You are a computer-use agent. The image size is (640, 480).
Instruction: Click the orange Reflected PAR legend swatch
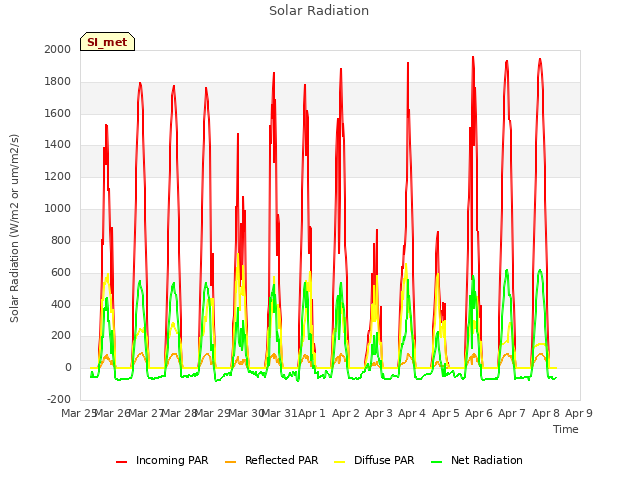231,462
